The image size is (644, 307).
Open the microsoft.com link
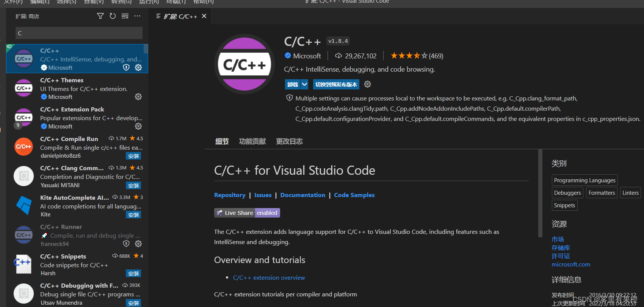click(x=571, y=264)
